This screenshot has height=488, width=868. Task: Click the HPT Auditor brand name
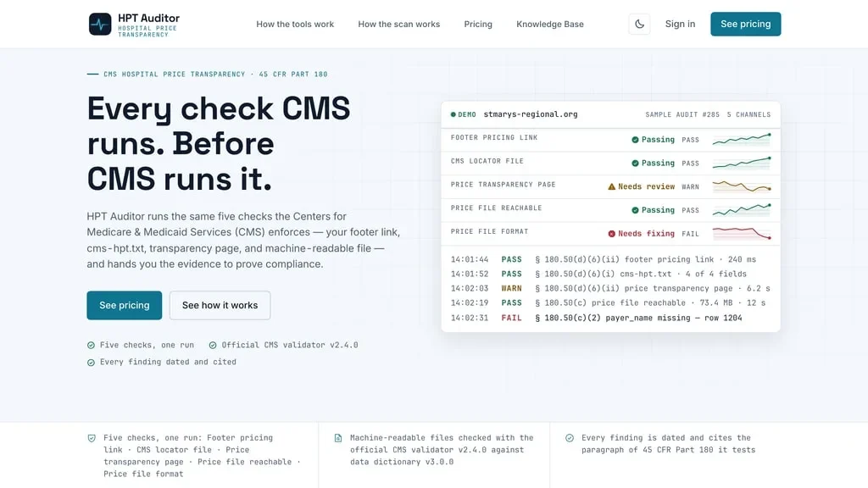149,19
